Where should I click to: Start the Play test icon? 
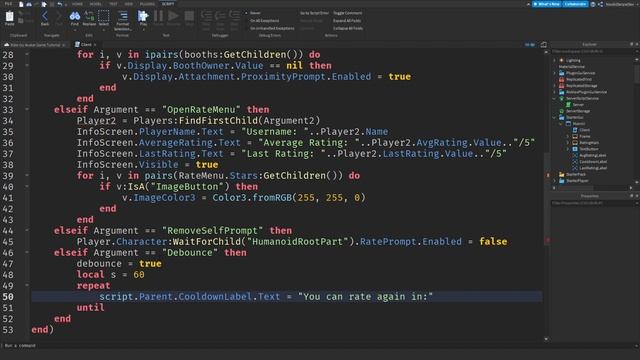point(143,16)
